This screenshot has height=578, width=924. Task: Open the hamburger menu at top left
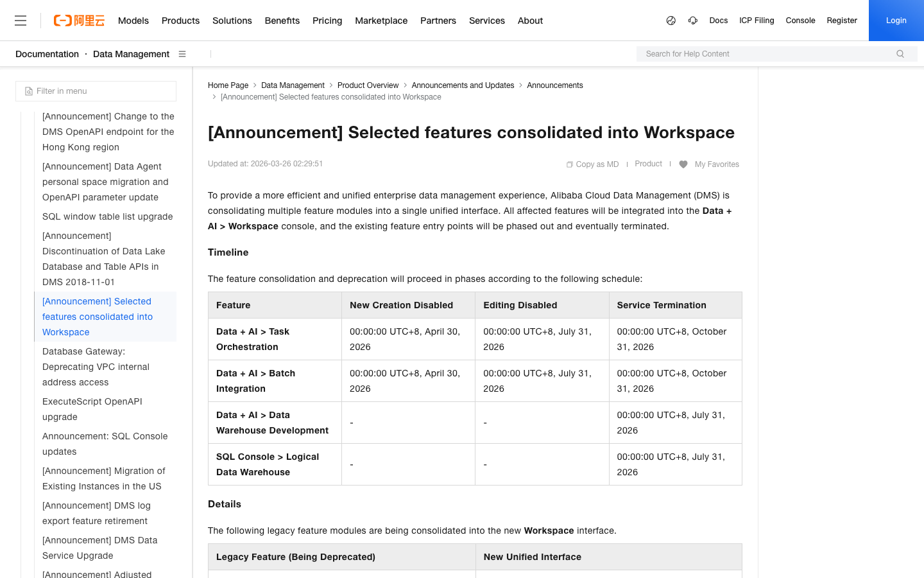click(x=21, y=21)
